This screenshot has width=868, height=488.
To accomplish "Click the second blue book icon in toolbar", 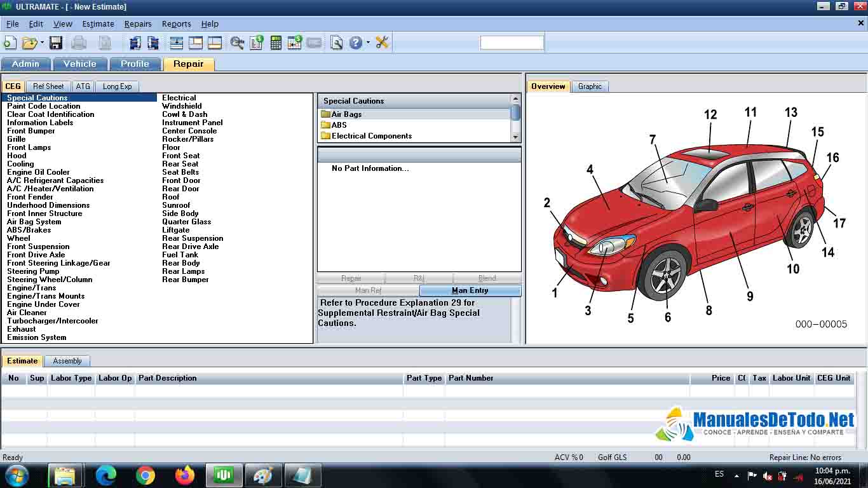I will 153,43.
